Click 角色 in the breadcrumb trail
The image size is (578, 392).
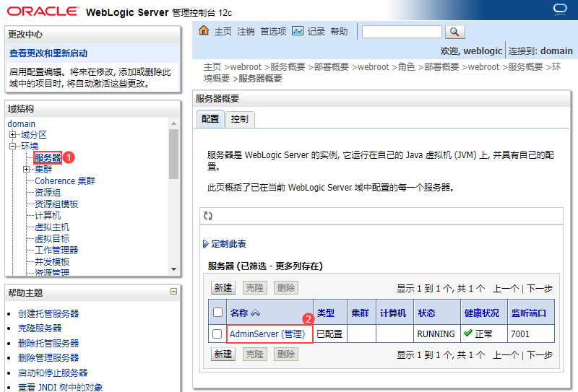pyautogui.click(x=407, y=66)
